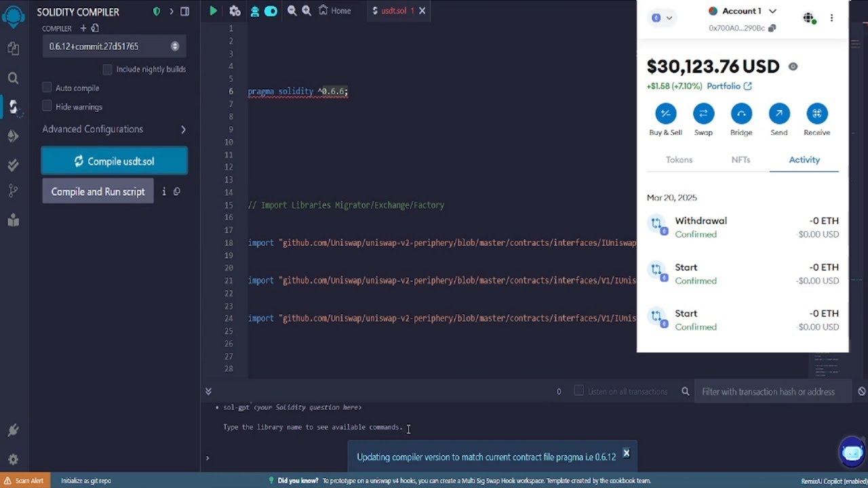Screen dimensions: 868x488
Task: Click the connected site globe icon
Action: (808, 18)
